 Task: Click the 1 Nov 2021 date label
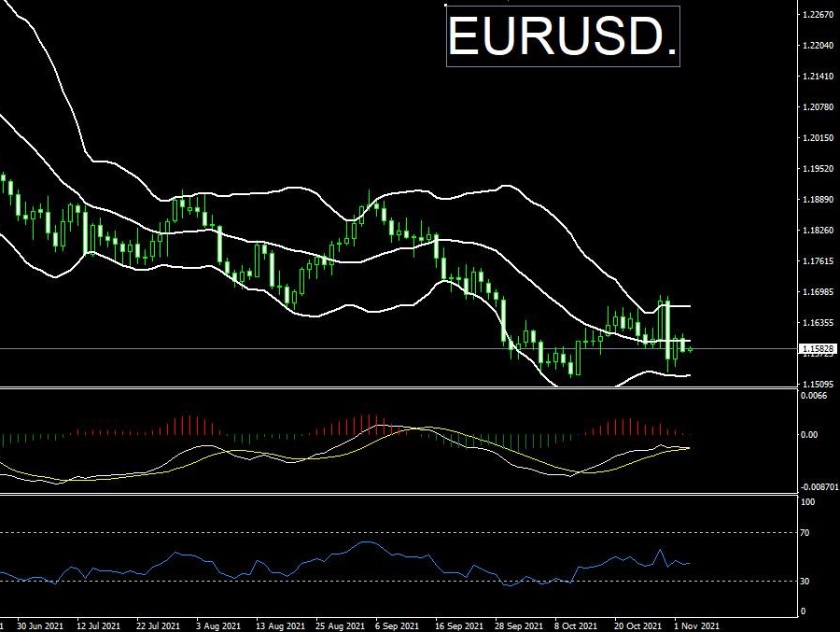tap(697, 625)
